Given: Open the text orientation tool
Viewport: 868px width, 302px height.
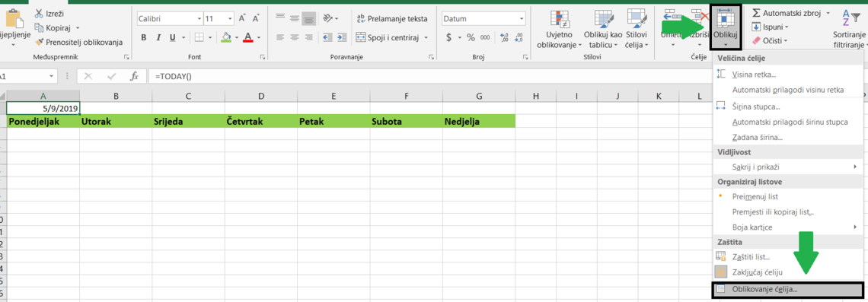Looking at the screenshot, I should [330, 19].
